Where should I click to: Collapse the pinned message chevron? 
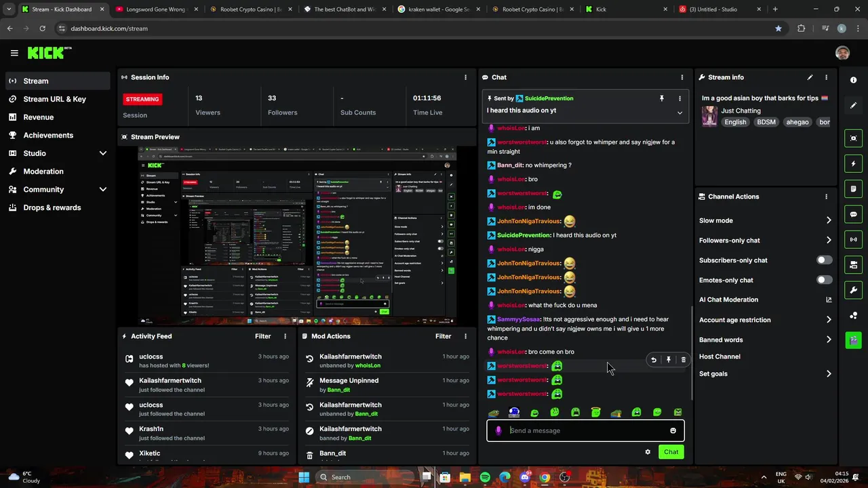(679, 113)
